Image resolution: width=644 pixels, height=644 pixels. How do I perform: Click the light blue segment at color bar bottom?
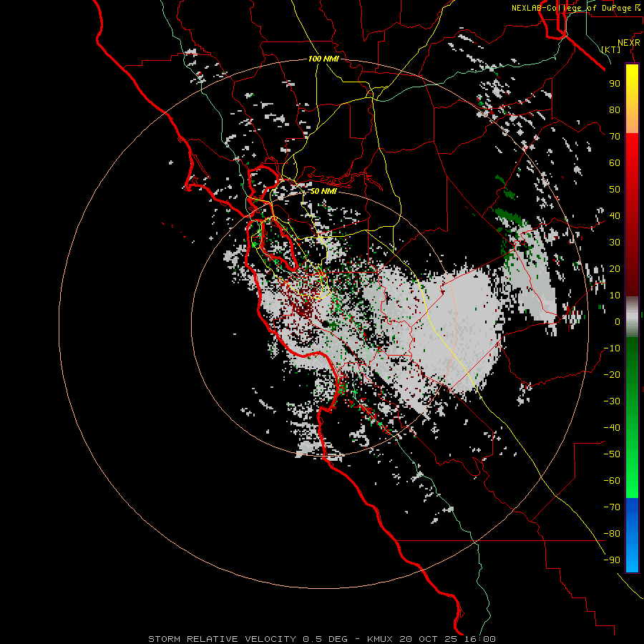click(x=632, y=557)
